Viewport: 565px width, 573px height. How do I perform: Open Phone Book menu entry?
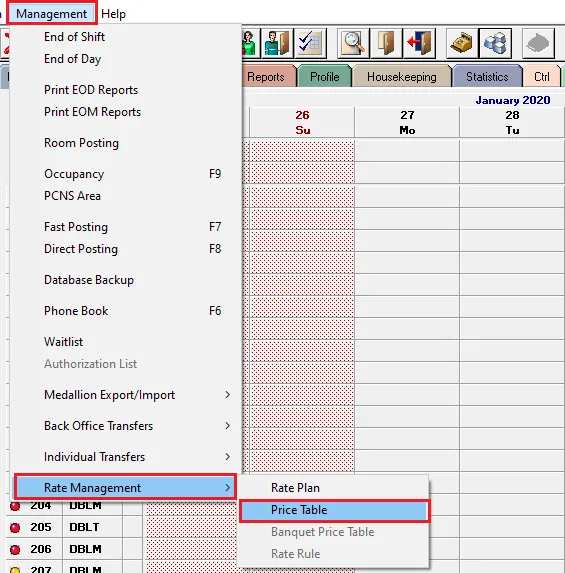[x=125, y=311]
